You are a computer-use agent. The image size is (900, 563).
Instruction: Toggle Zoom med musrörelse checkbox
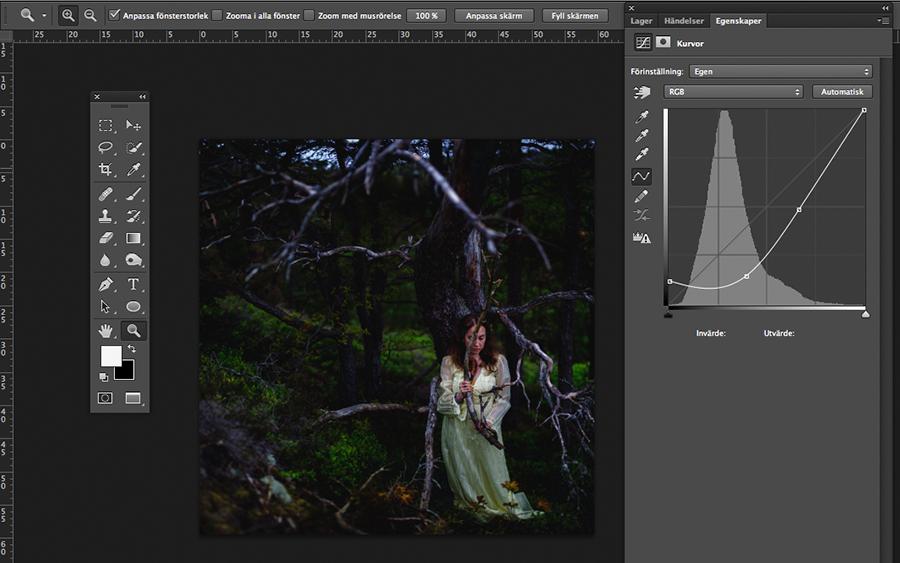(308, 16)
